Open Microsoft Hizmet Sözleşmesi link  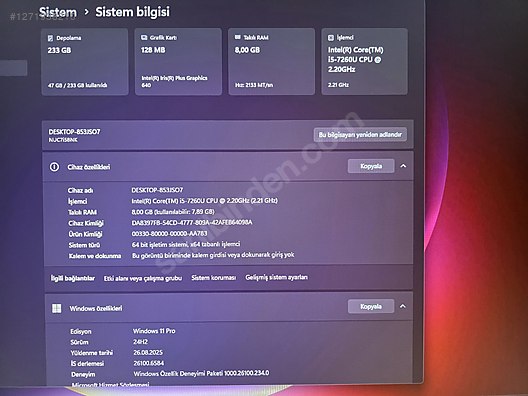click(110, 385)
